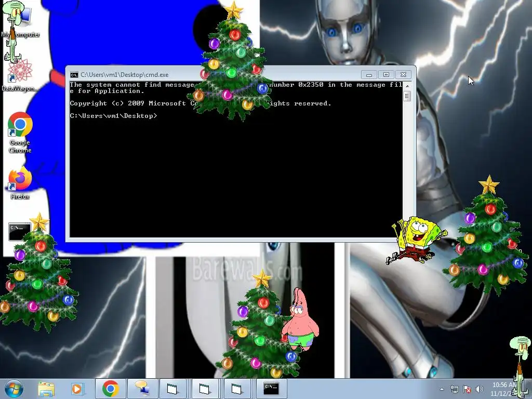This screenshot has height=399, width=532.
Task: Open the chat-bubble computer app on taskbar
Action: (142, 389)
